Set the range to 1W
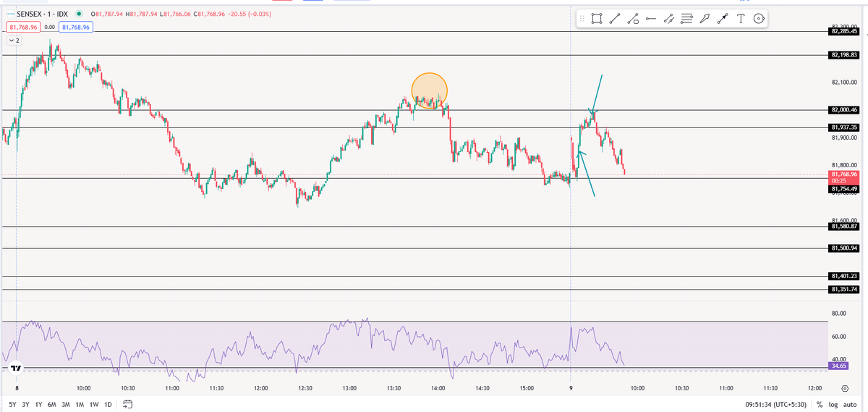This screenshot has height=412, width=868. click(x=94, y=404)
